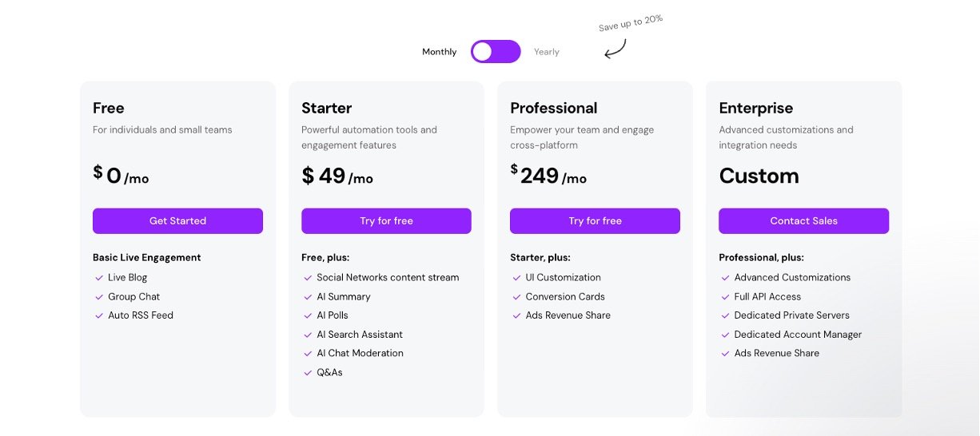The width and height of the screenshot is (980, 436).
Task: Click the Professional plan $249 price
Action: [540, 176]
